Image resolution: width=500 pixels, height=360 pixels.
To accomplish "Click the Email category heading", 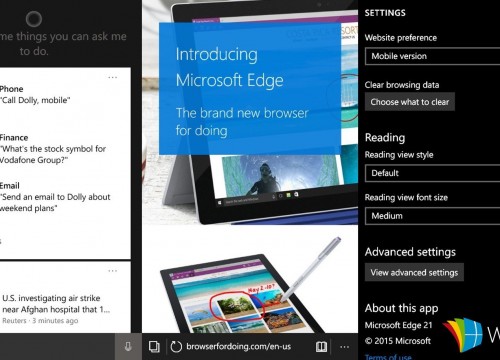I will 10,186.
